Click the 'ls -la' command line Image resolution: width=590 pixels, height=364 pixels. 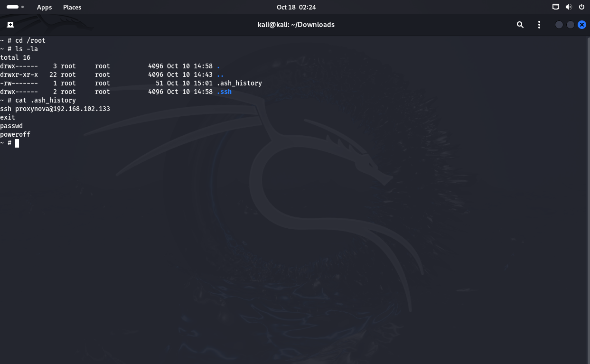[x=19, y=49]
